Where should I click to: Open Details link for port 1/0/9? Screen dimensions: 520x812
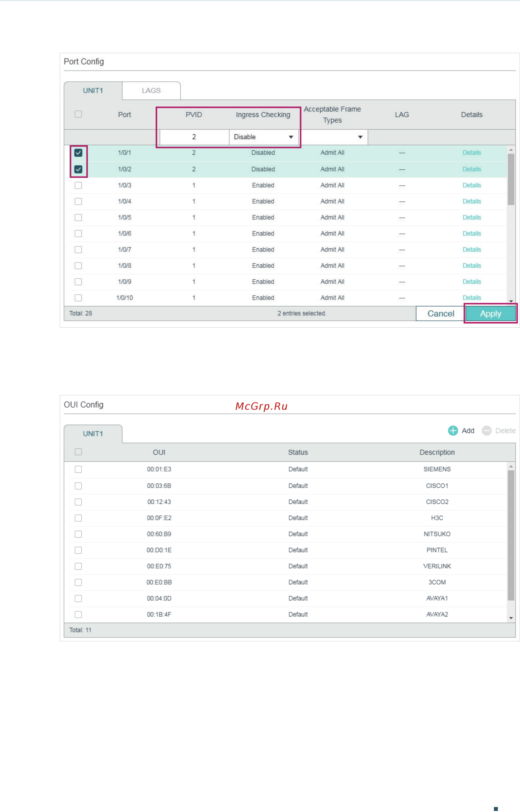coord(472,282)
